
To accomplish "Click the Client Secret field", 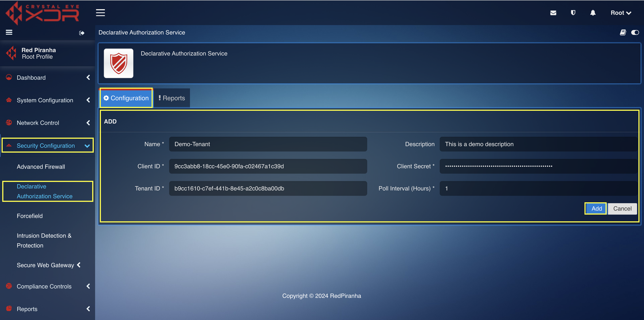I will point(539,166).
